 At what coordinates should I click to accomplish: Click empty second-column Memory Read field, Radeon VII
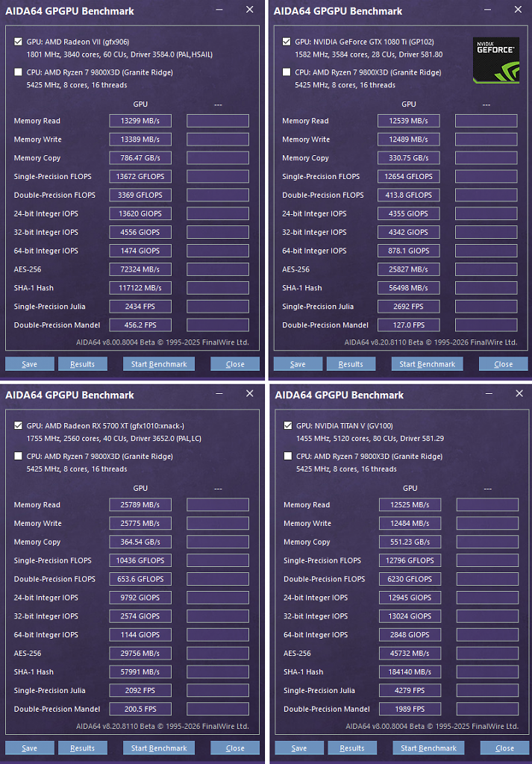pos(218,121)
